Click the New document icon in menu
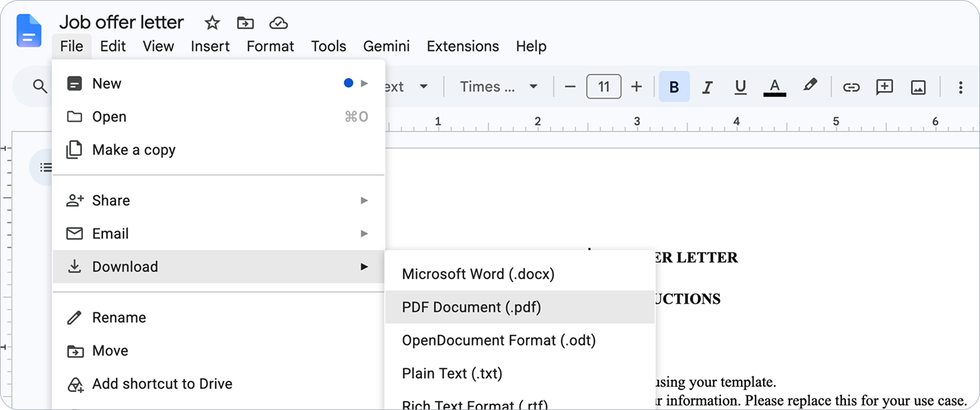This screenshot has height=410, width=980. (x=74, y=84)
